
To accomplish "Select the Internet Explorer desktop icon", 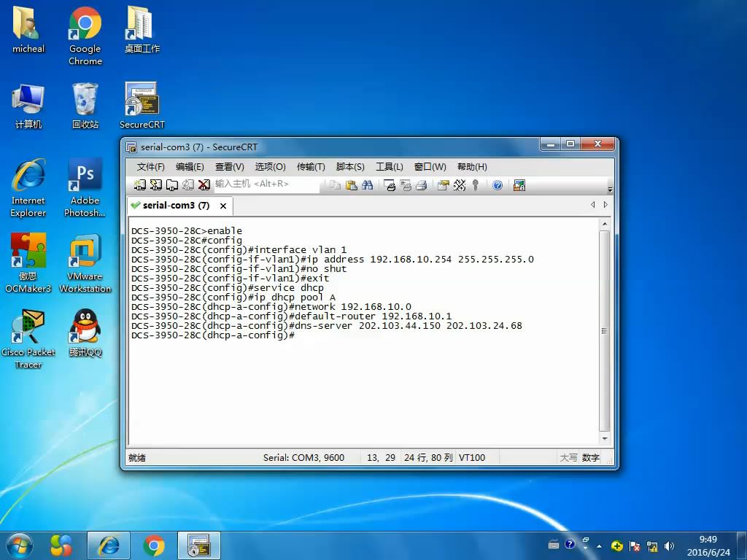I will point(28,188).
